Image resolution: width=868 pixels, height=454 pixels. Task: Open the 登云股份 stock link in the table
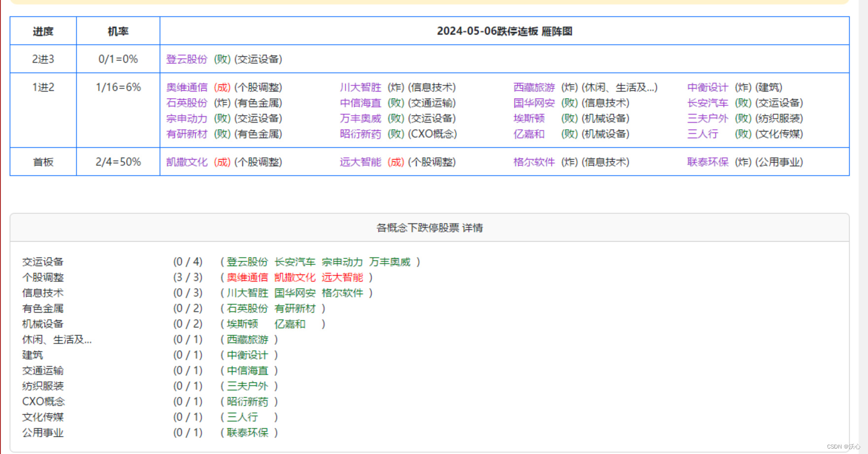pos(187,59)
